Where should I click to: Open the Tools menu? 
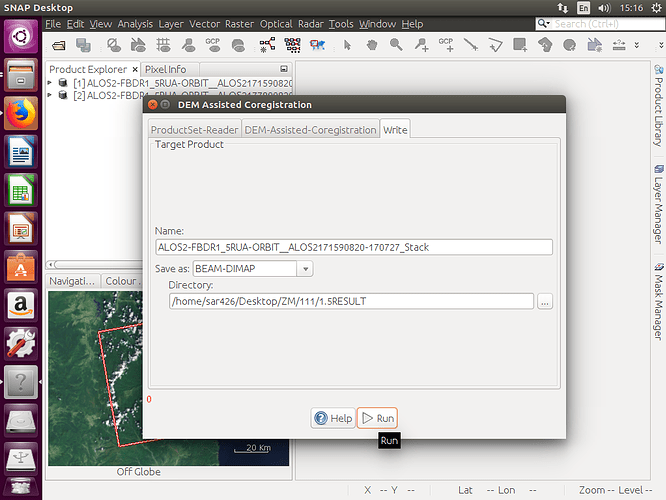[x=341, y=24]
